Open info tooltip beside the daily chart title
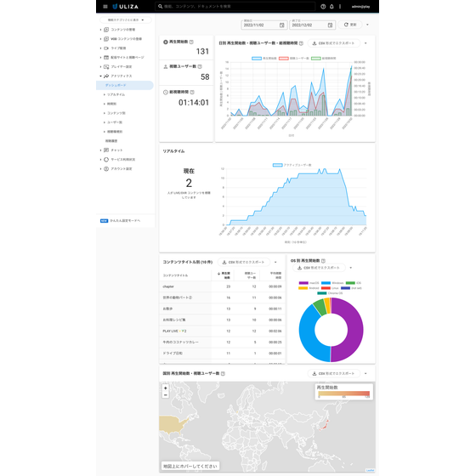Image resolution: width=476 pixels, height=476 pixels. pyautogui.click(x=301, y=43)
